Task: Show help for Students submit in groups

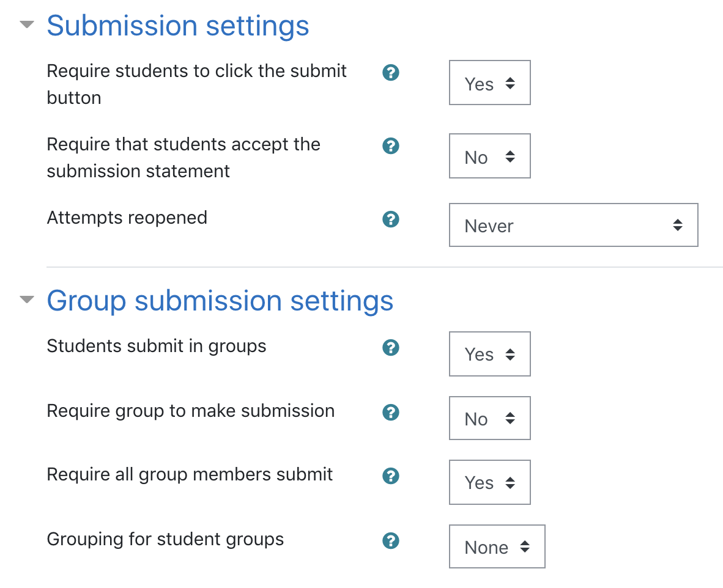Action: [390, 347]
